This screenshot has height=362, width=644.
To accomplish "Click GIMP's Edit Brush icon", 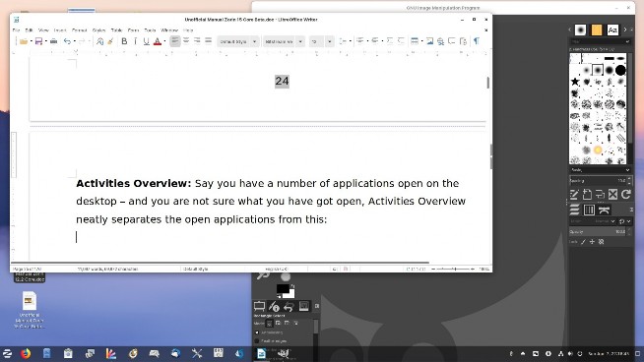I will pos(574,194).
